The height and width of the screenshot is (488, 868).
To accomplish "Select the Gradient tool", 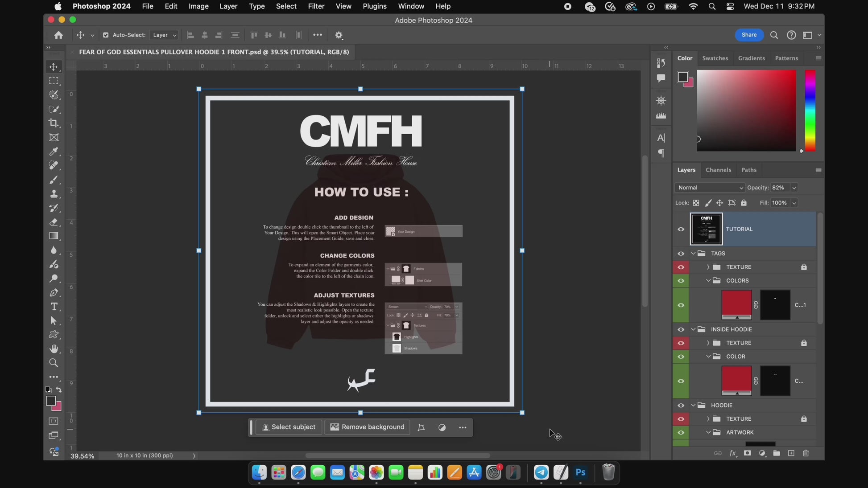I will point(54,236).
